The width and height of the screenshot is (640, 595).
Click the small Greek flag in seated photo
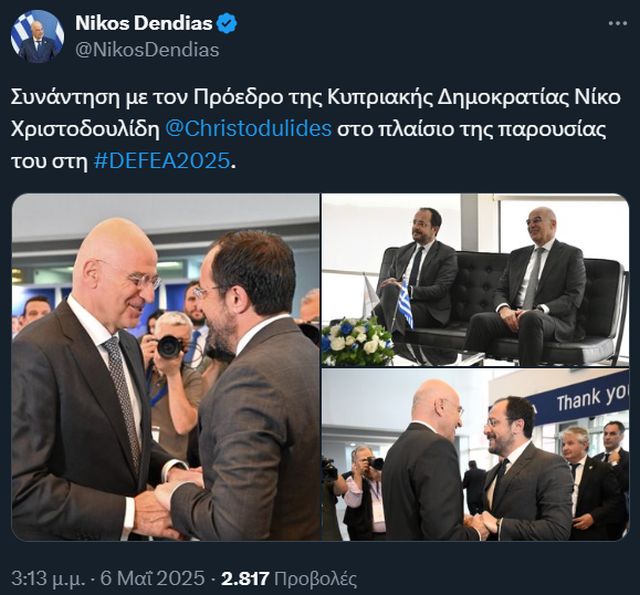pyautogui.click(x=405, y=303)
